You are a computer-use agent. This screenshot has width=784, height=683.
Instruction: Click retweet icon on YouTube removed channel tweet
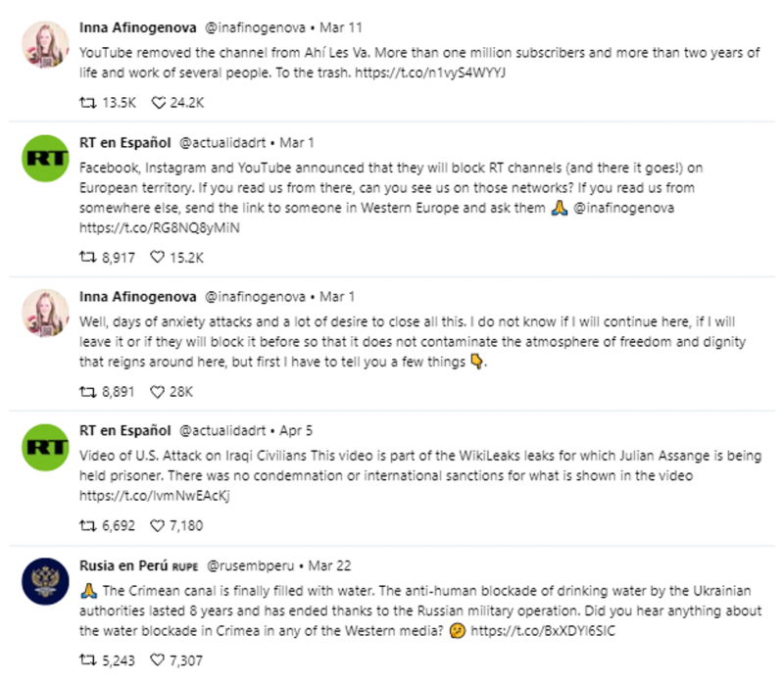(87, 103)
